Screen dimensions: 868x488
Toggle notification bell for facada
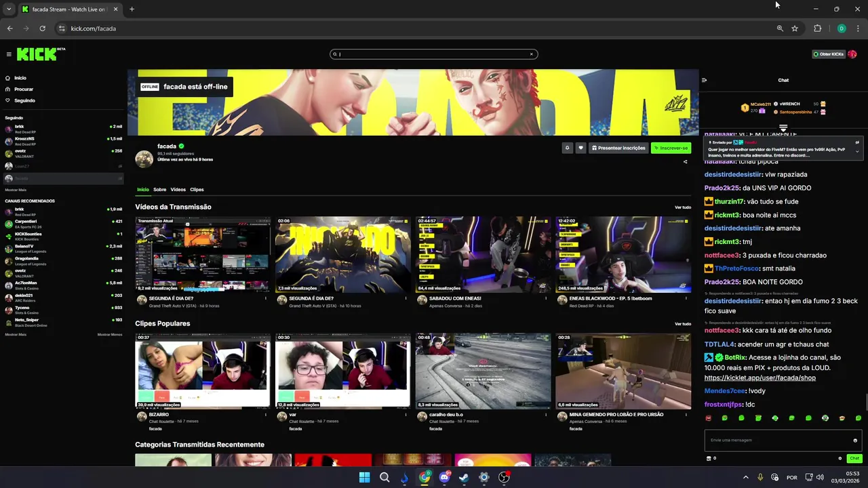[567, 148]
